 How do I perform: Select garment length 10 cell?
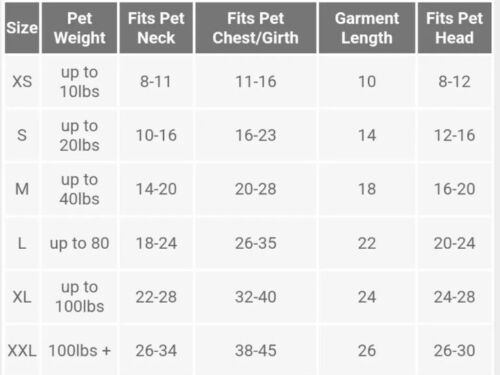click(367, 81)
